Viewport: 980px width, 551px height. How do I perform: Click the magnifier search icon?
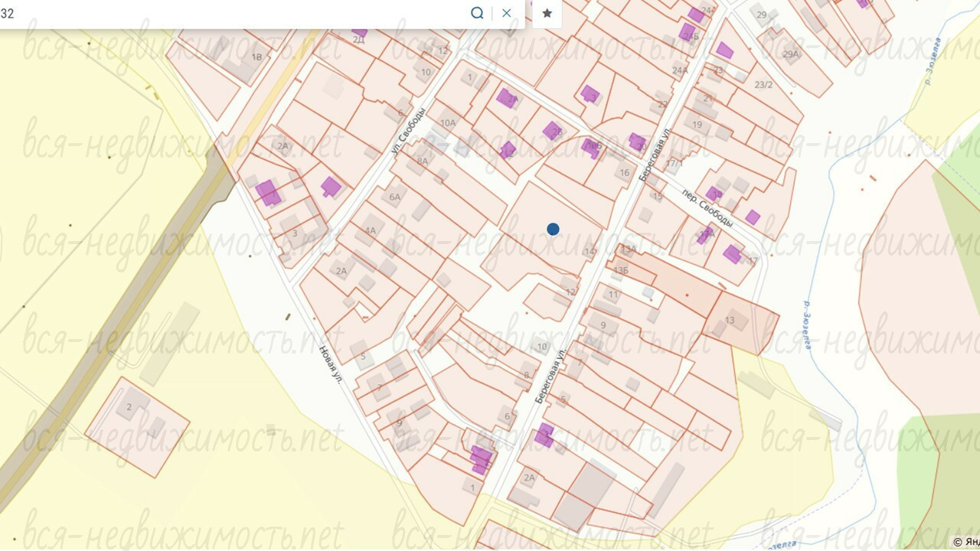coord(477,13)
